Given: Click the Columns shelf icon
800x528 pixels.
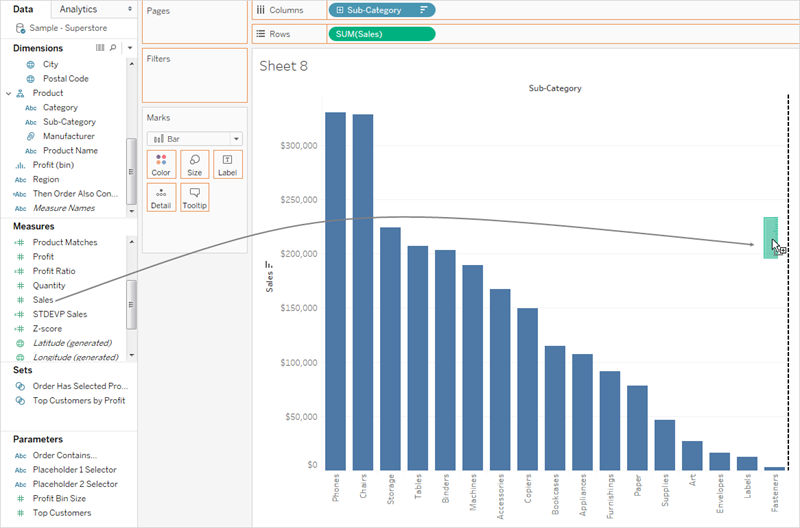Looking at the screenshot, I should point(261,10).
